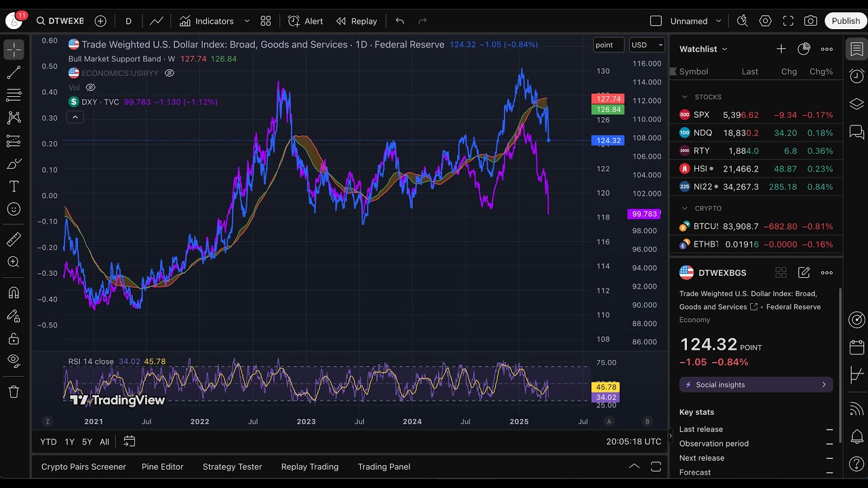This screenshot has height=488, width=868.
Task: Open the calendar panel in sidebar
Action: coord(856,347)
